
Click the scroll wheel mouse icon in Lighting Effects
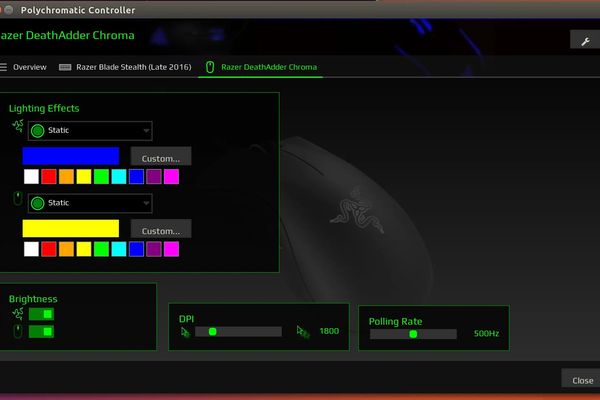(x=18, y=199)
